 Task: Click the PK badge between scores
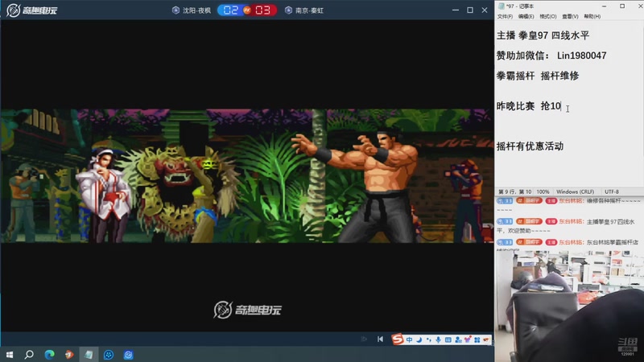(x=247, y=10)
